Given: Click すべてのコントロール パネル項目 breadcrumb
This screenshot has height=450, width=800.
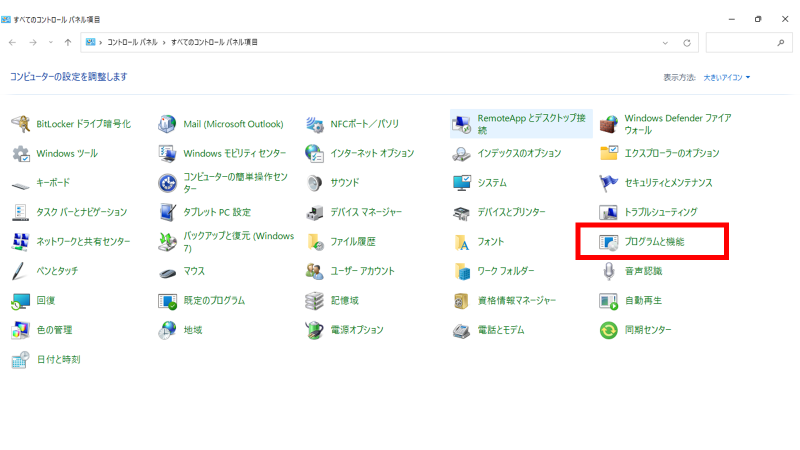Looking at the screenshot, I should coord(214,42).
